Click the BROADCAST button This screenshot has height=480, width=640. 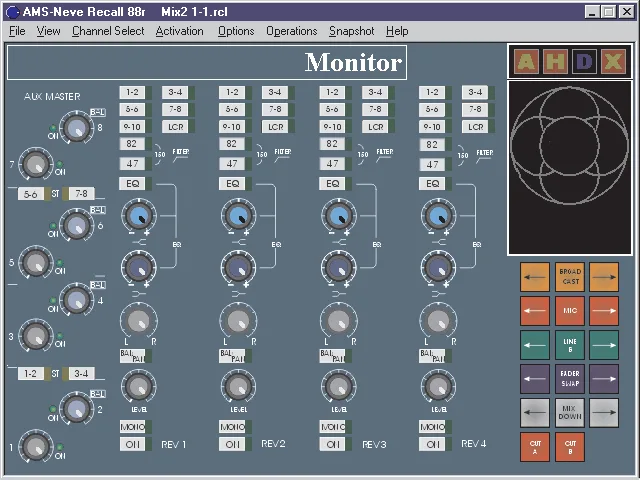[x=570, y=277]
